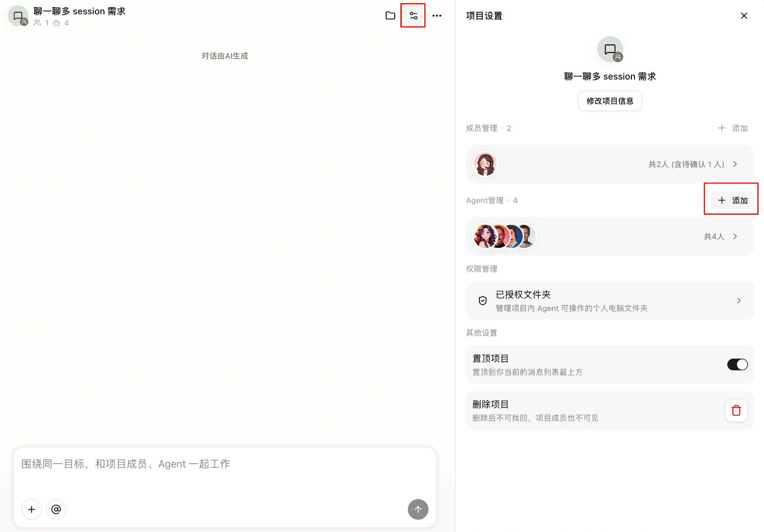Add an Agent via 添加 button
Screen dimensions: 764x532
(x=733, y=200)
